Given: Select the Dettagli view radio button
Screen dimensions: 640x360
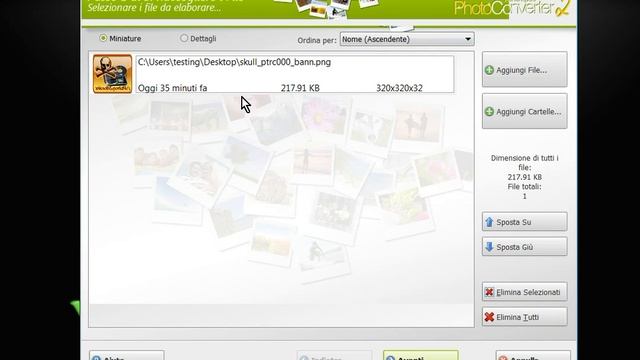Looking at the screenshot, I should pos(184,38).
